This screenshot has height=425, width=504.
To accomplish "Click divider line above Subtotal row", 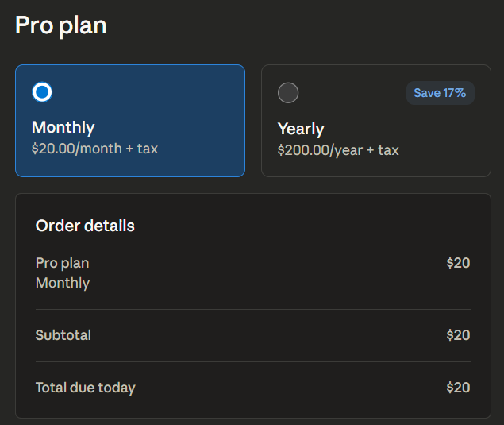I will click(252, 309).
